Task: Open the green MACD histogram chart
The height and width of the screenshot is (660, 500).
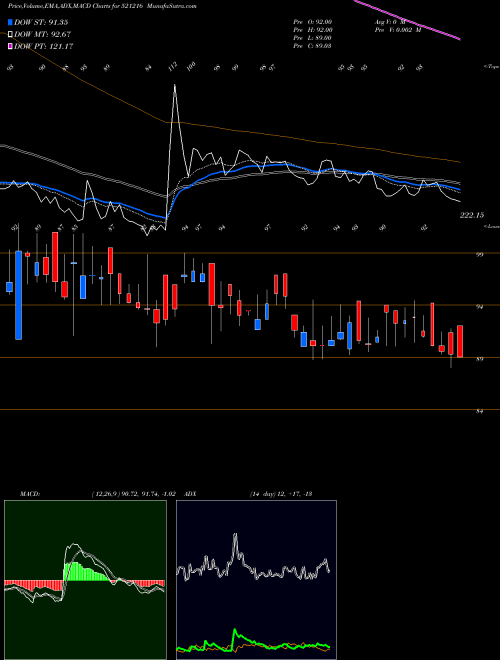Action: click(x=85, y=580)
